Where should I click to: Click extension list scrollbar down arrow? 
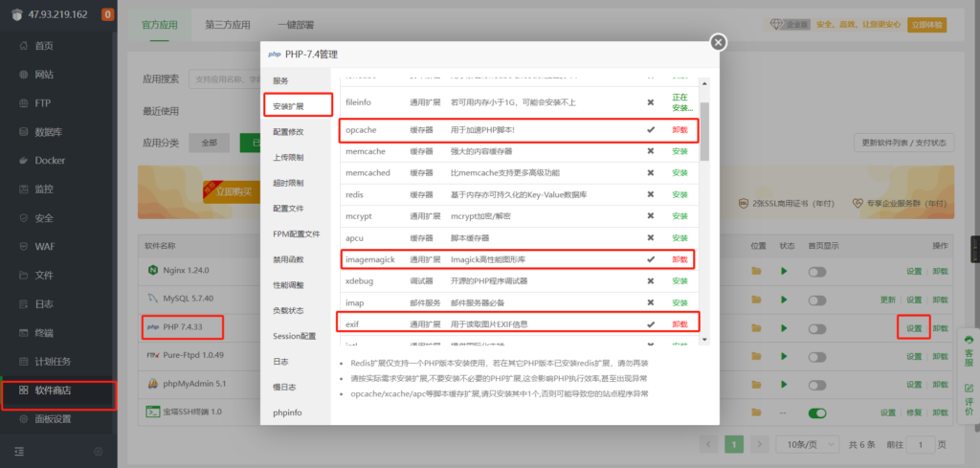coord(704,339)
